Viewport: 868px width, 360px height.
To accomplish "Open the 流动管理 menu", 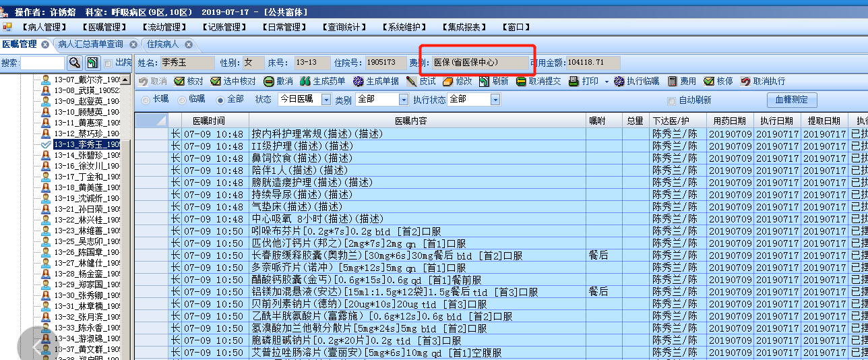I will coord(164,27).
